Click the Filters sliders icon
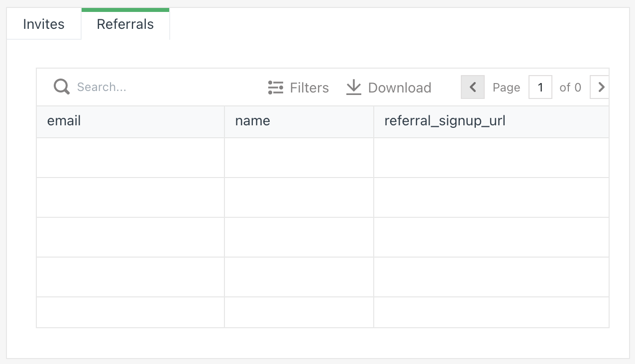The height and width of the screenshot is (364, 635). pyautogui.click(x=275, y=87)
